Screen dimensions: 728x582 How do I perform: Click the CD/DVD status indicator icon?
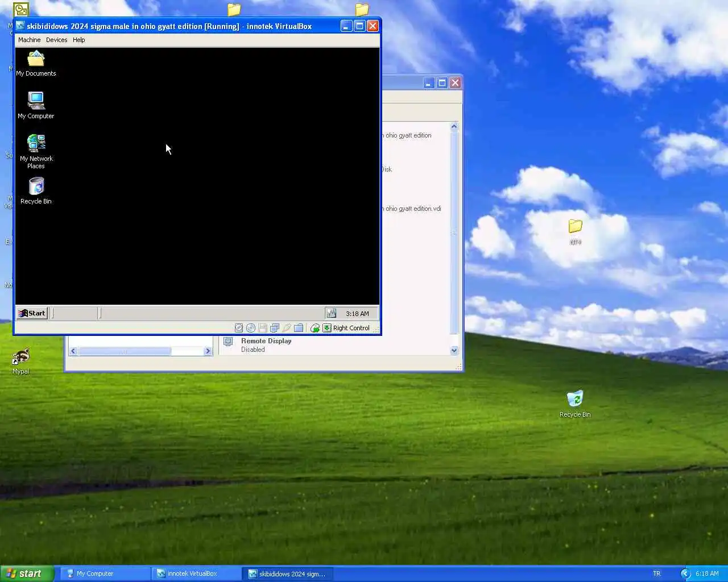pyautogui.click(x=251, y=328)
